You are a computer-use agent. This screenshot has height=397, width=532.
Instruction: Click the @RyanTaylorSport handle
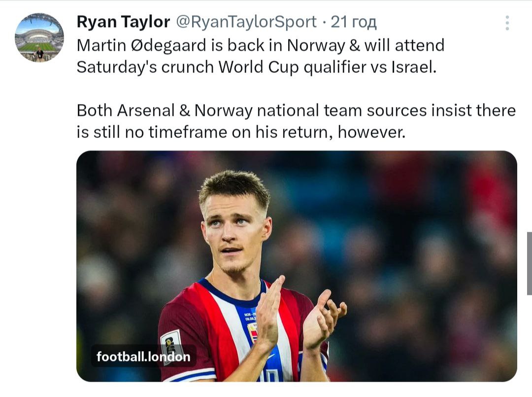click(x=246, y=22)
